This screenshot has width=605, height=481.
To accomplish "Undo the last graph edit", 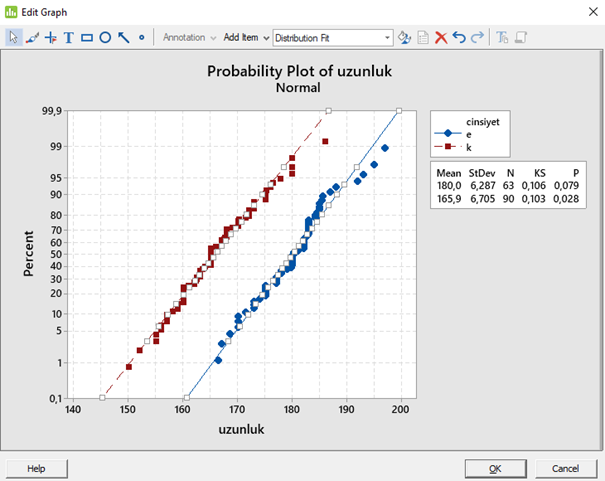I will tap(459, 37).
